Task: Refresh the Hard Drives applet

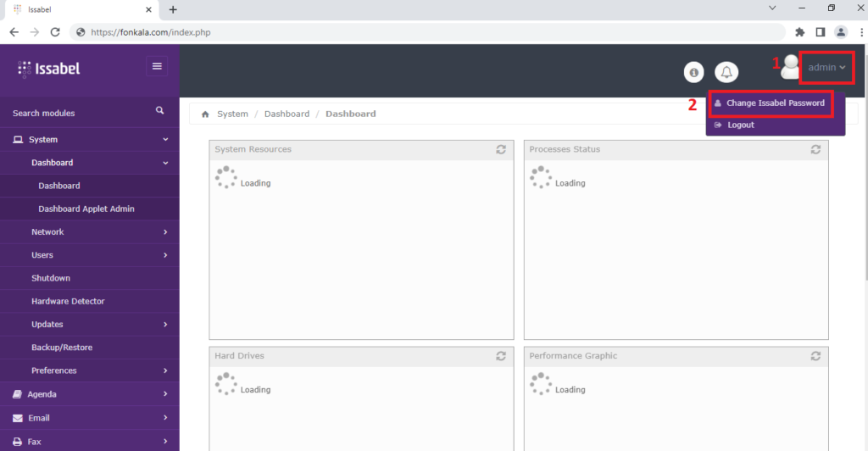Action: click(x=501, y=356)
